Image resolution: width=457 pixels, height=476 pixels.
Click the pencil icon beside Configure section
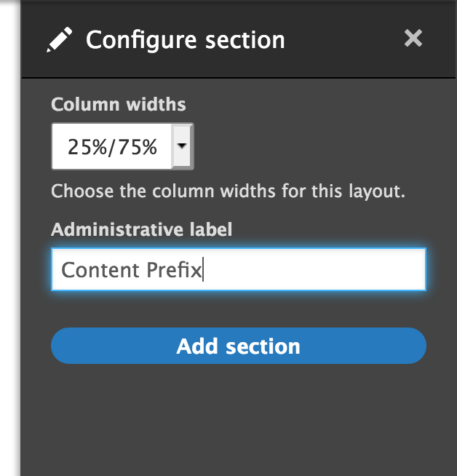pos(60,39)
